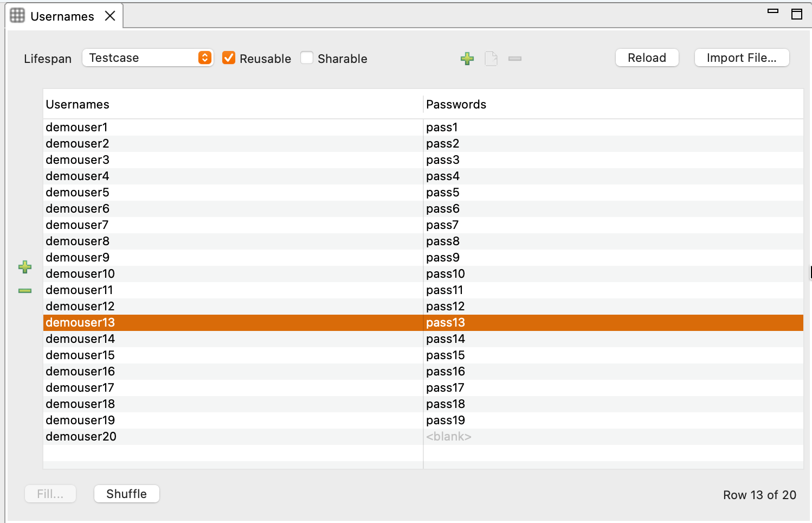Screen dimensions: 812x523
Task: Click the pass17 password cell
Action: (x=614, y=388)
